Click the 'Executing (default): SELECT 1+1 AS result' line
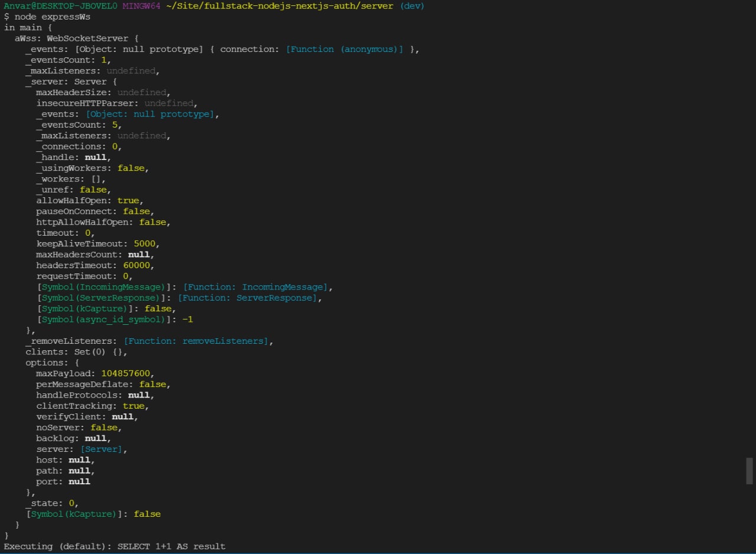The width and height of the screenshot is (756, 554). point(115,546)
